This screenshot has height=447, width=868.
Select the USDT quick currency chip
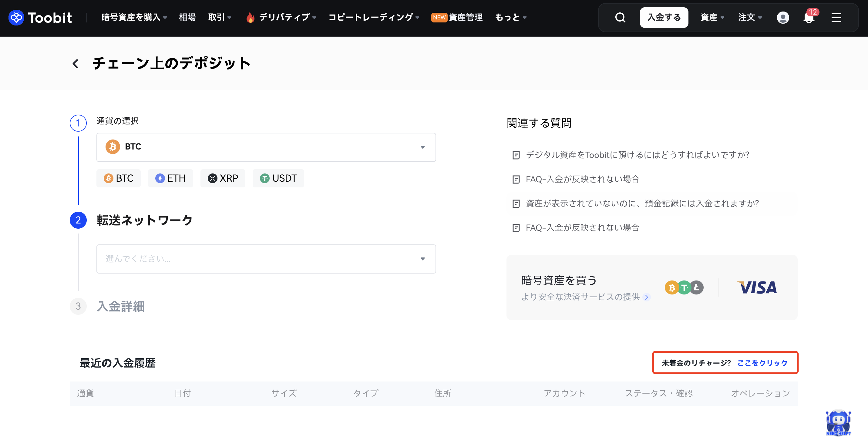pyautogui.click(x=278, y=178)
